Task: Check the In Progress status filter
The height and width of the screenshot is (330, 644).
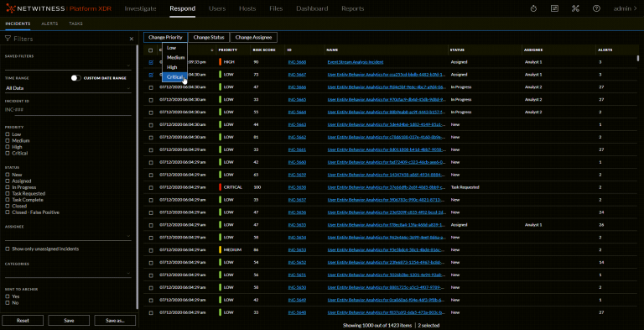Action: click(x=8, y=187)
